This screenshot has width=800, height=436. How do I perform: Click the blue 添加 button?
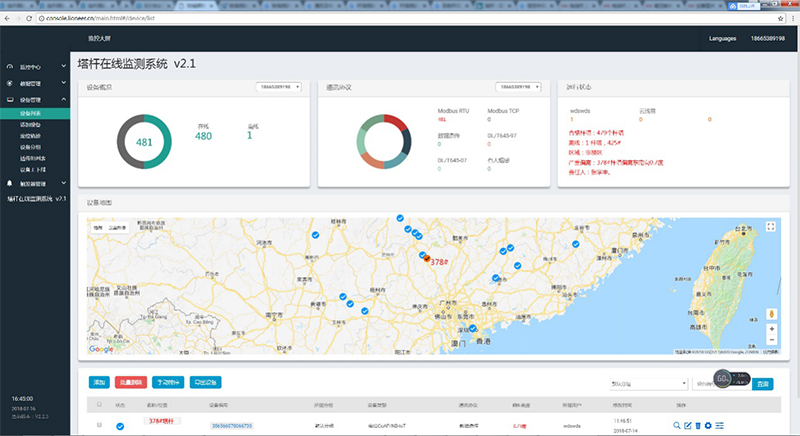(99, 383)
